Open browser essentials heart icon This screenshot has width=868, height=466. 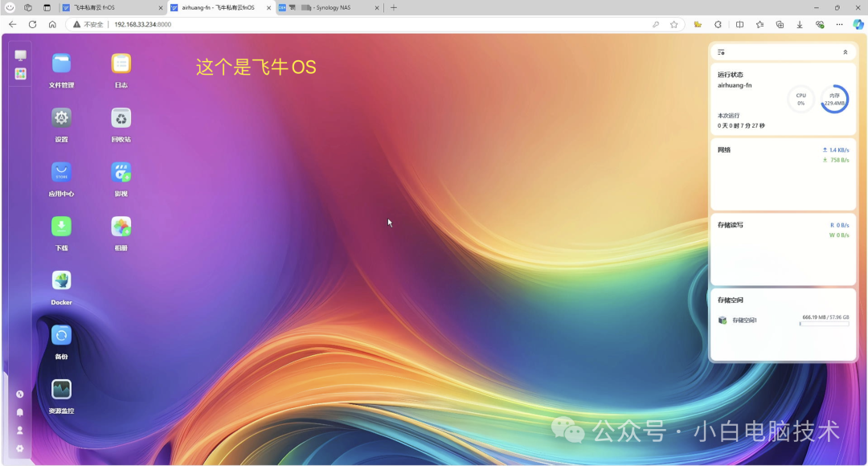point(820,24)
